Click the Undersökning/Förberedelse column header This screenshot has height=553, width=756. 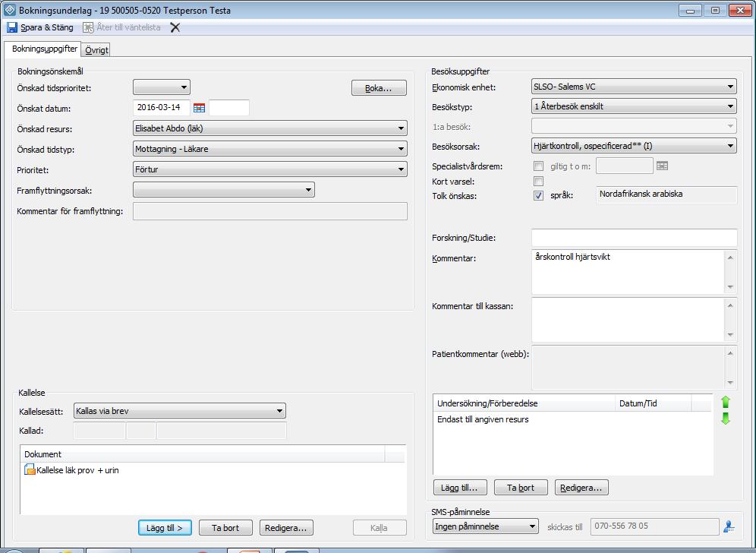tap(524, 403)
